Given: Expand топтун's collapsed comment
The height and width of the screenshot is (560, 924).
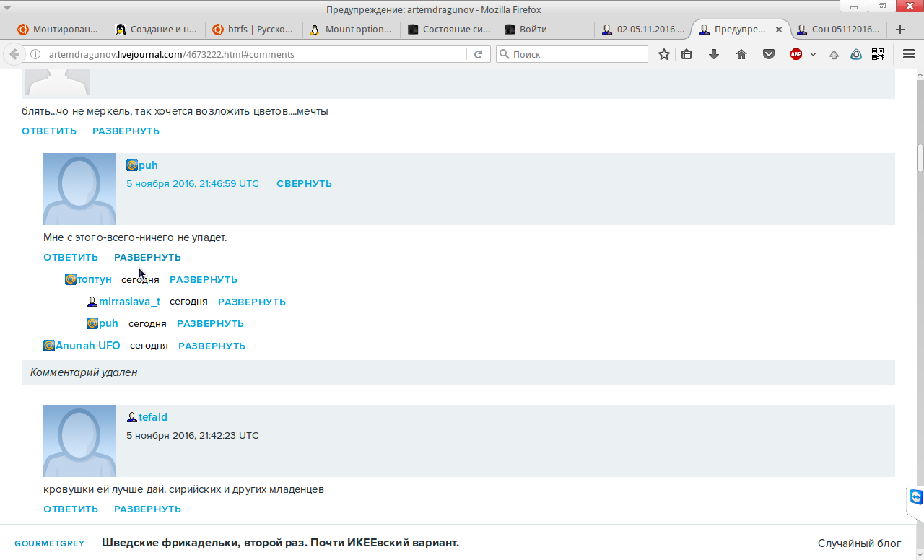Looking at the screenshot, I should pos(204,279).
